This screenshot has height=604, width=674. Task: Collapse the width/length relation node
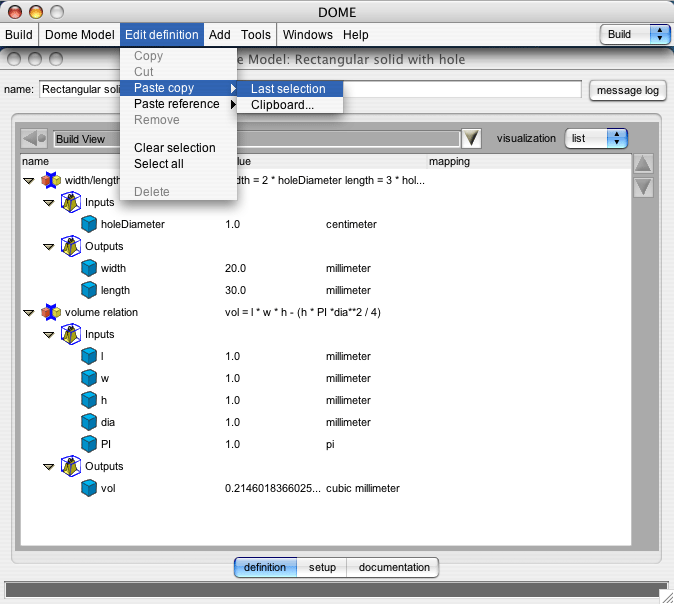pyautogui.click(x=29, y=181)
